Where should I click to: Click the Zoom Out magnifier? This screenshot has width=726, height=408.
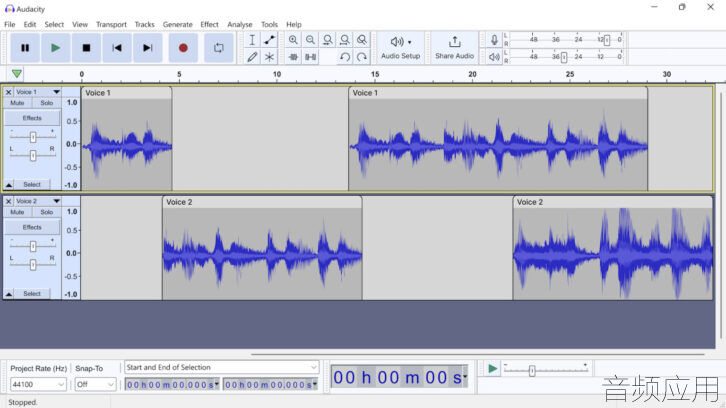click(310, 40)
